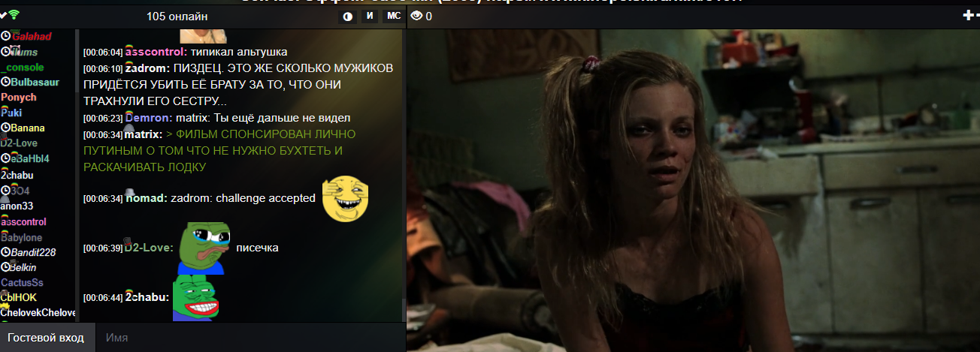Click the timestamp [00:06:44] in chat
Screen dimensions: 980x352
103,298
